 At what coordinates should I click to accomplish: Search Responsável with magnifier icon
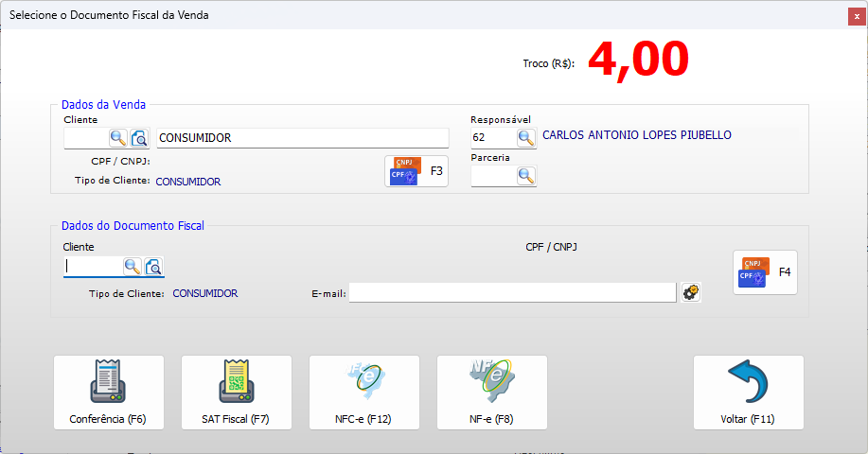click(526, 138)
